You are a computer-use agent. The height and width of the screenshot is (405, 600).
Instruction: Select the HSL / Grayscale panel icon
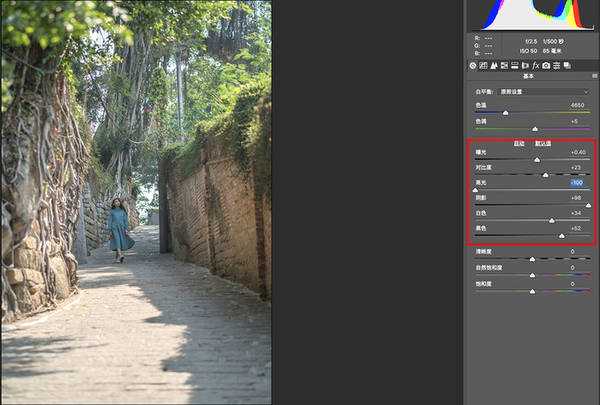point(504,66)
